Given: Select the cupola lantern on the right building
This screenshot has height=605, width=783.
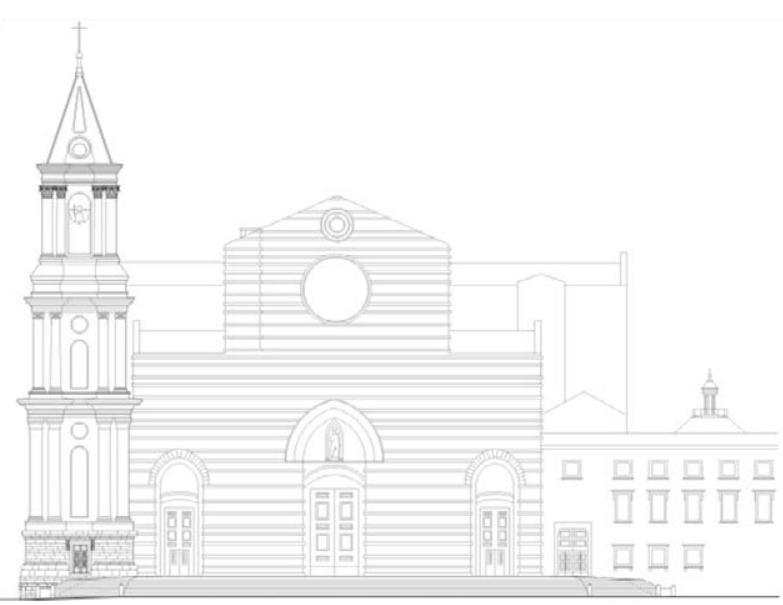Looking at the screenshot, I should point(710,394).
